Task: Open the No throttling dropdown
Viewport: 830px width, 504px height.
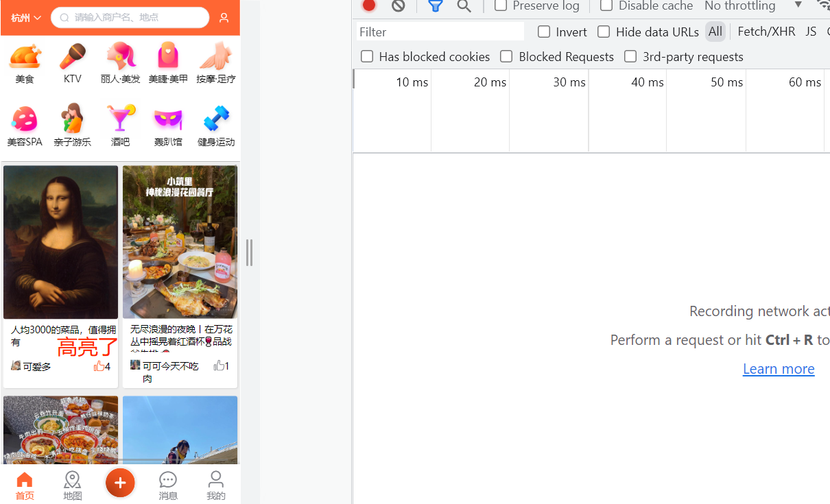Action: coord(753,5)
